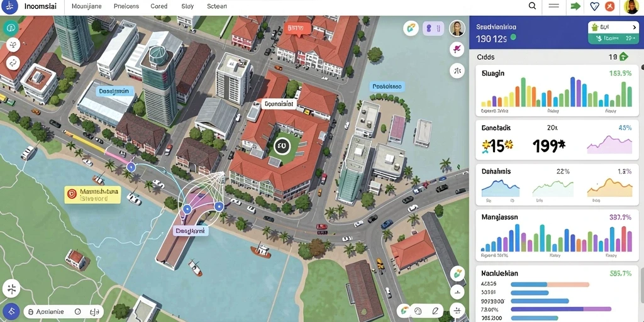Viewport: 644px width, 322px height.
Task: Open the user profile avatar at top right
Action: point(631,6)
